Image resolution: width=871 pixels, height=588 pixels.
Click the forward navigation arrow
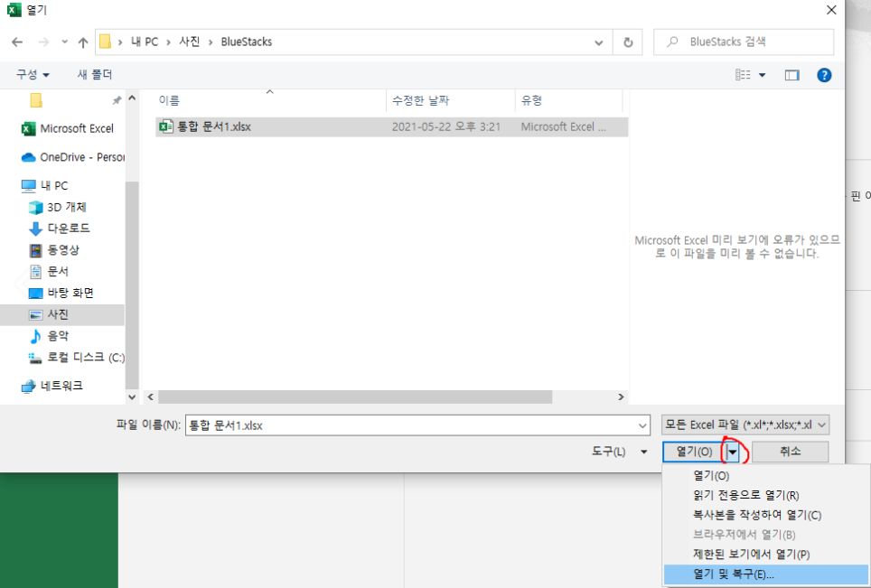(43, 42)
